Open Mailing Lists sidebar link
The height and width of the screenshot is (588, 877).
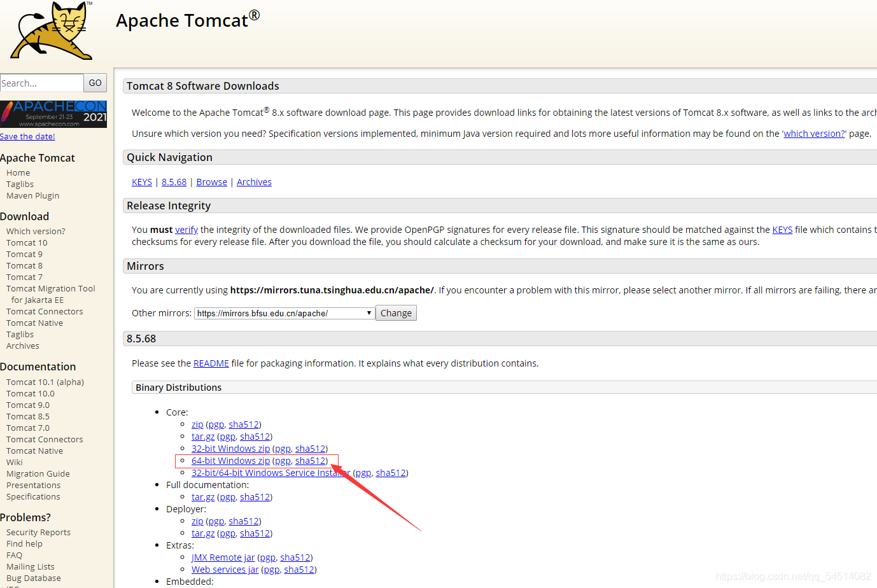click(x=31, y=567)
